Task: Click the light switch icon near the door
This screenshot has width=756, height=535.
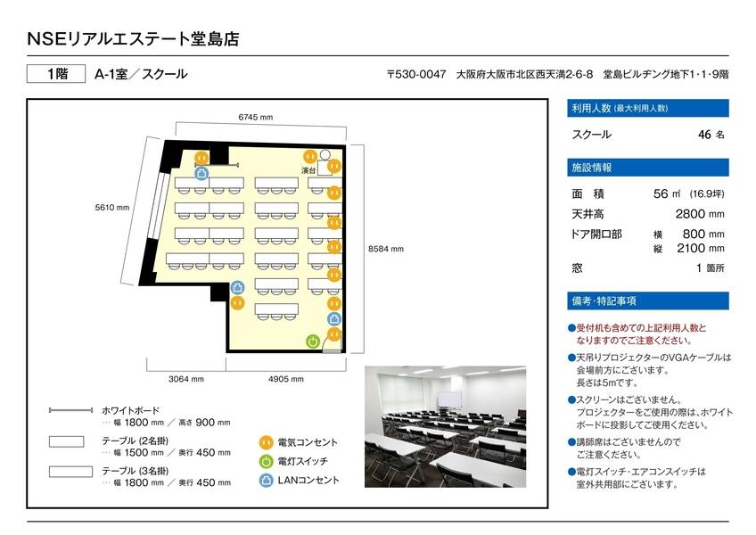Action: 312,341
